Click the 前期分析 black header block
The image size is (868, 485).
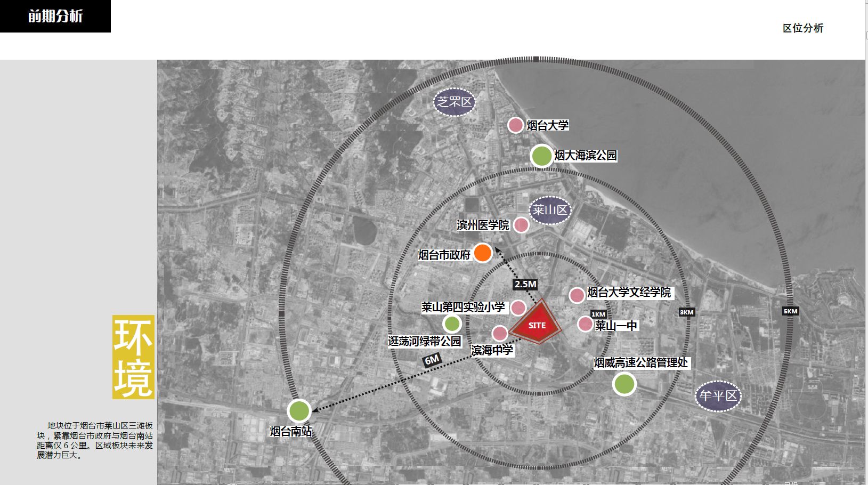(55, 16)
